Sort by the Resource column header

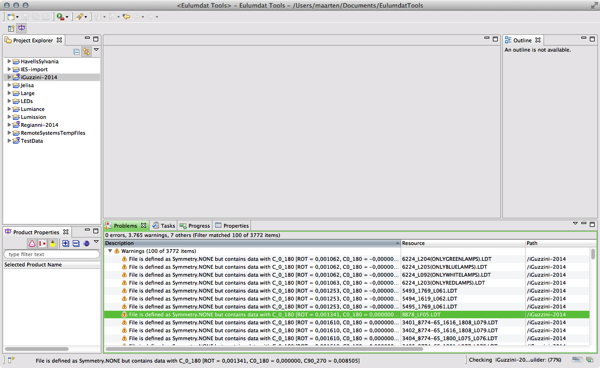(x=463, y=243)
